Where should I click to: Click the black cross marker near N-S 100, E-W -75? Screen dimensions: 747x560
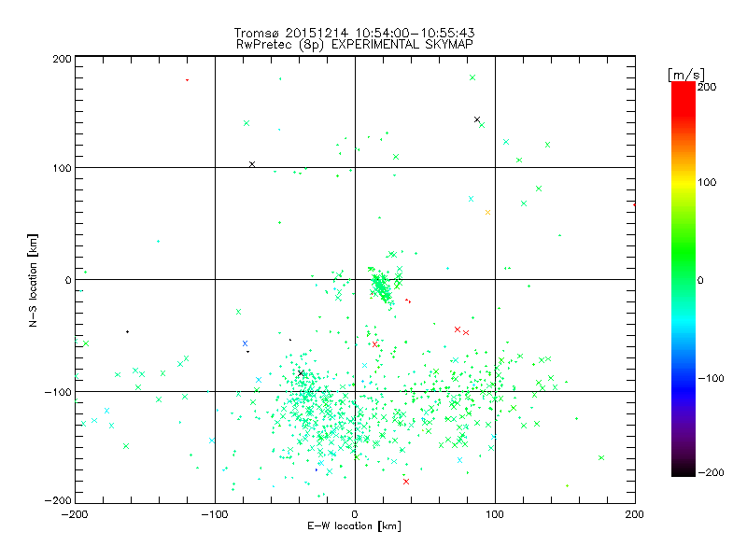252,164
